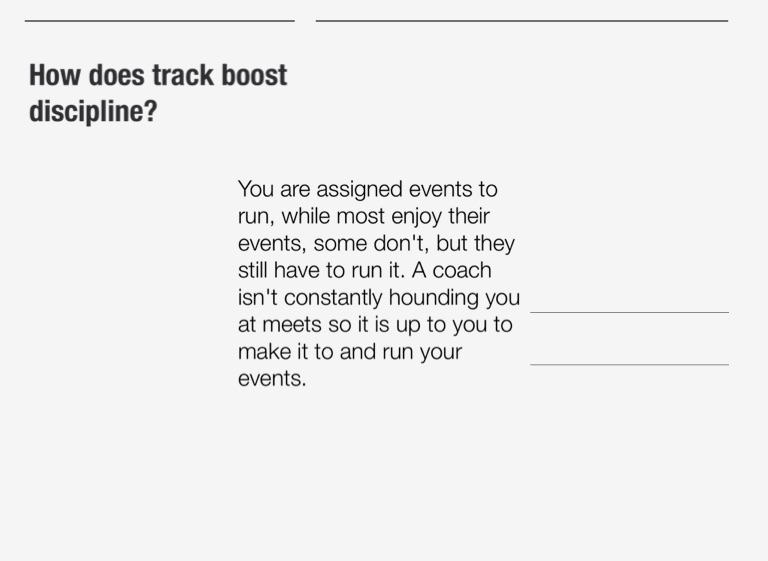Screen dimensions: 768x561
Task: Click the lower thin line beside the paragraph
Action: [629, 365]
